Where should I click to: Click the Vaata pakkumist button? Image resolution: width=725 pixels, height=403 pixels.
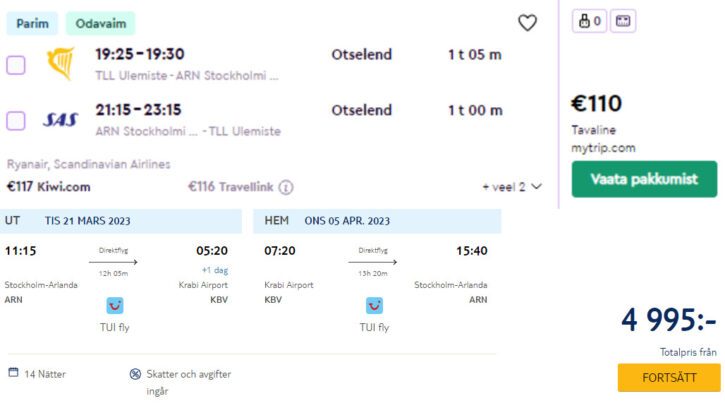tap(644, 179)
